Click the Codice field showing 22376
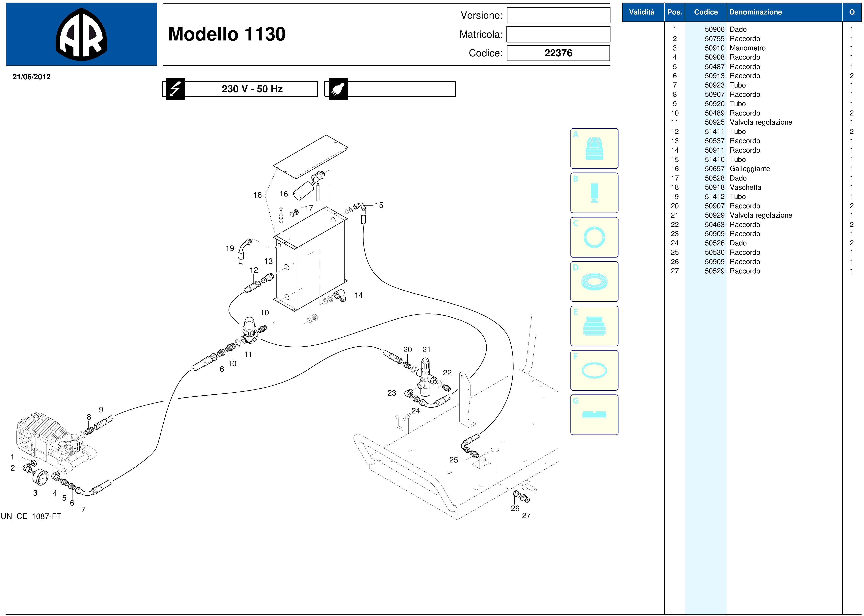 pyautogui.click(x=558, y=53)
